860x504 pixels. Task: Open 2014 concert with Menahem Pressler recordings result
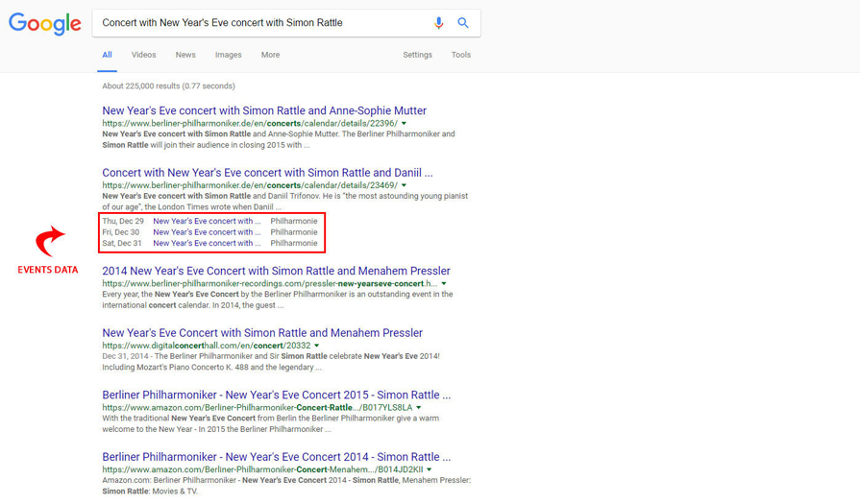click(276, 272)
